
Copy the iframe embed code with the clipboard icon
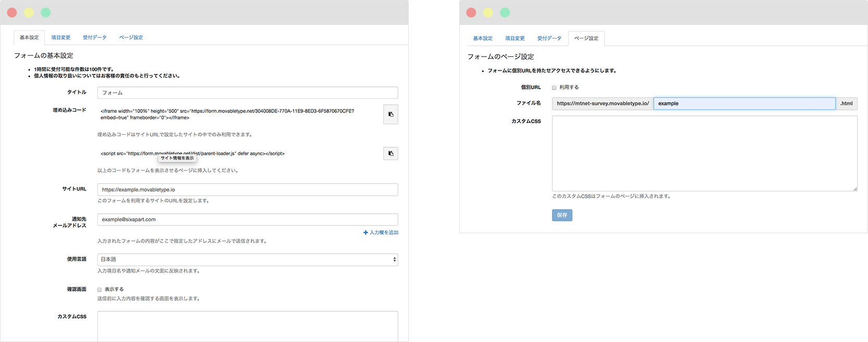coord(391,115)
